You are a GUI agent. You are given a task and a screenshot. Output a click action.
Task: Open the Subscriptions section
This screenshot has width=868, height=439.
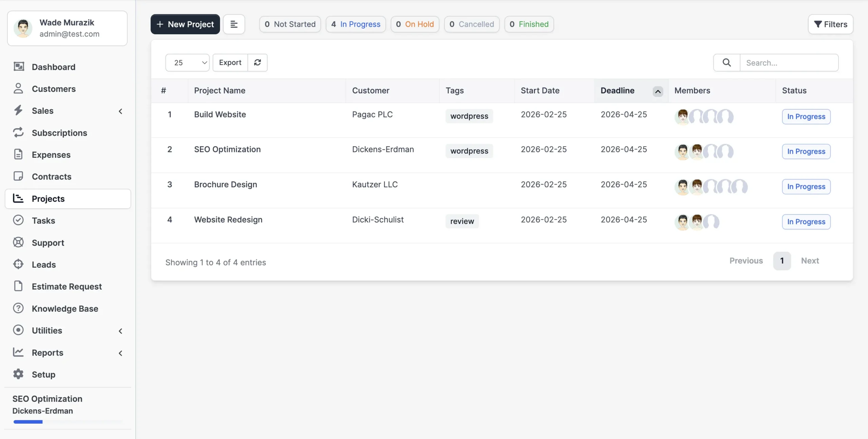pyautogui.click(x=59, y=133)
